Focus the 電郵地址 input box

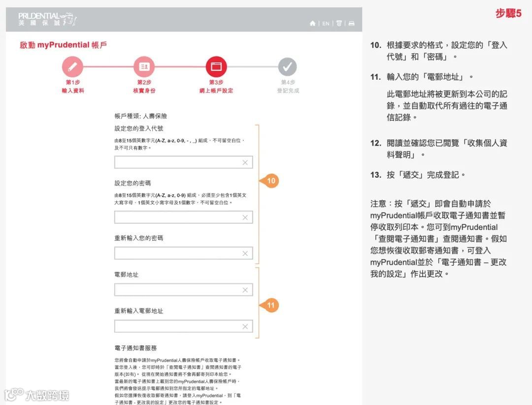tap(184, 290)
